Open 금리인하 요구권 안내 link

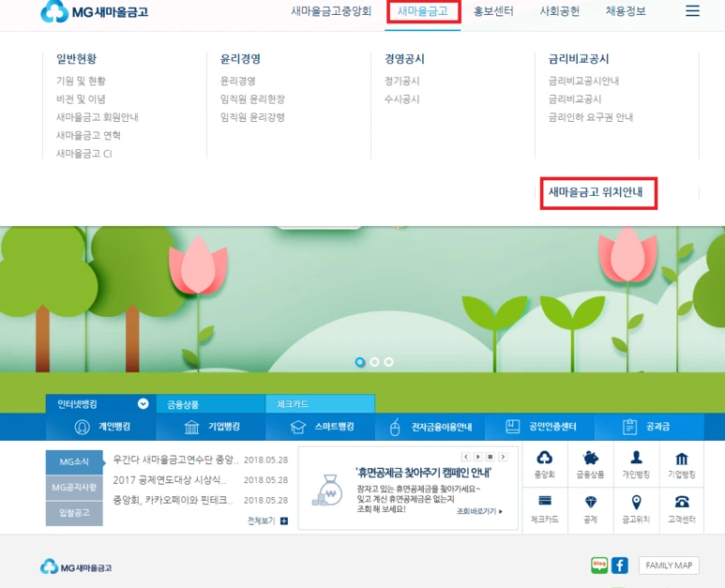pyautogui.click(x=591, y=117)
